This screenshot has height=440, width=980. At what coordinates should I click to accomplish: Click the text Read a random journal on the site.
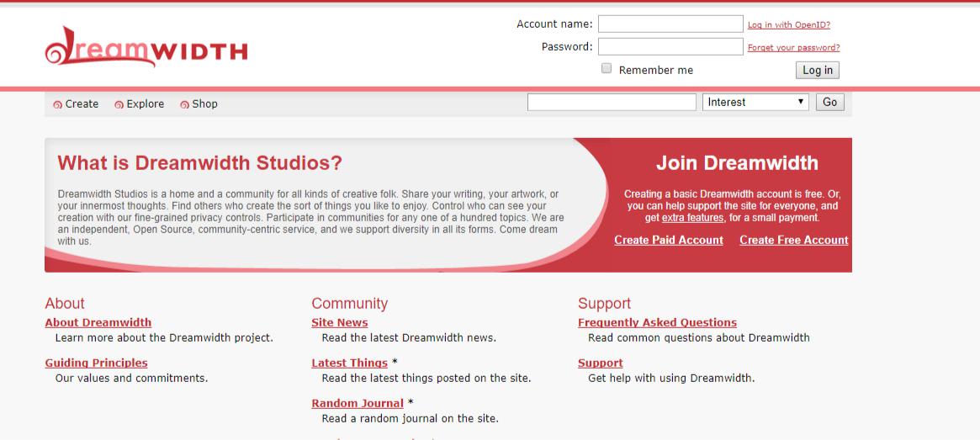tap(410, 419)
